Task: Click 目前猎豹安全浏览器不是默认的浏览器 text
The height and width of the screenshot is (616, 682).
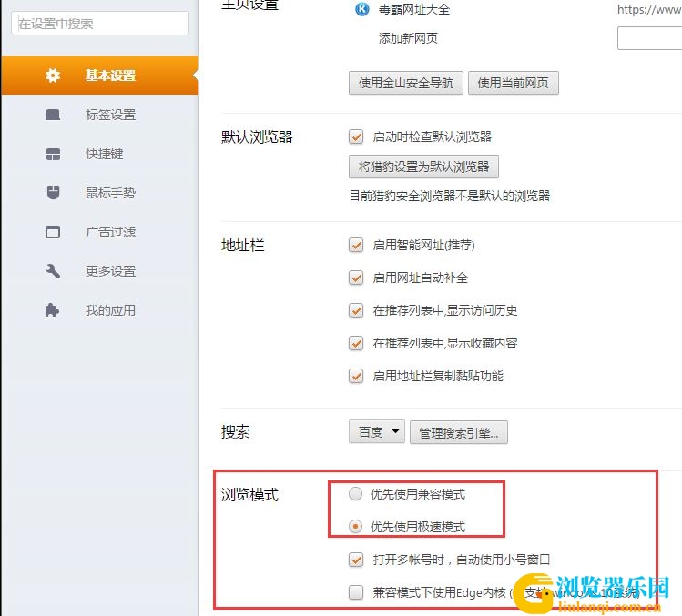Action: tap(450, 196)
